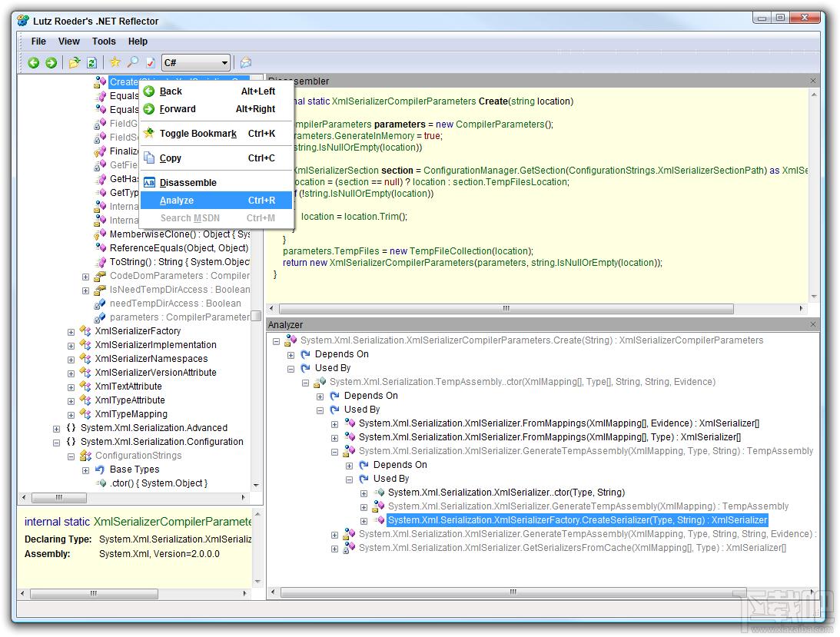Click the assembly tree horizontal scrollbar thumb
The width and height of the screenshot is (840, 637).
pos(59,498)
